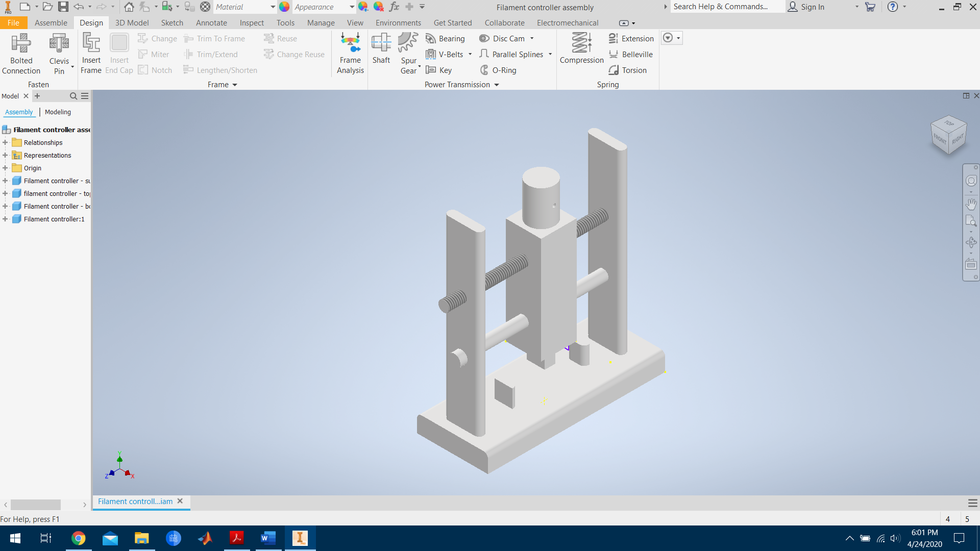The height and width of the screenshot is (551, 980).
Task: Switch browser to Modeling view
Action: [x=58, y=112]
